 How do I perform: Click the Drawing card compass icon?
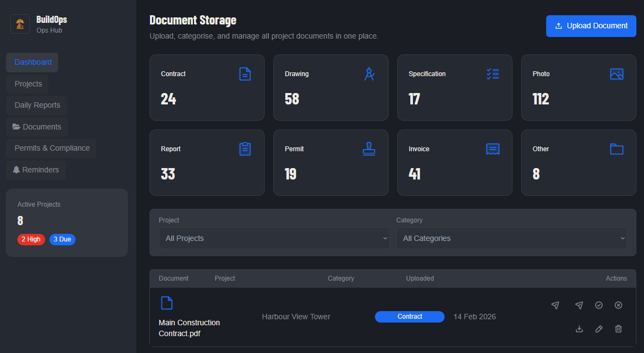click(369, 74)
